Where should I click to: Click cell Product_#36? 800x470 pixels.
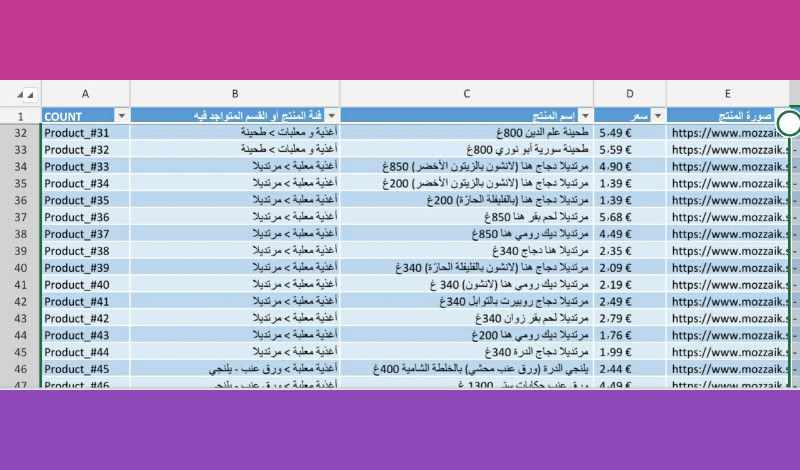[86, 217]
